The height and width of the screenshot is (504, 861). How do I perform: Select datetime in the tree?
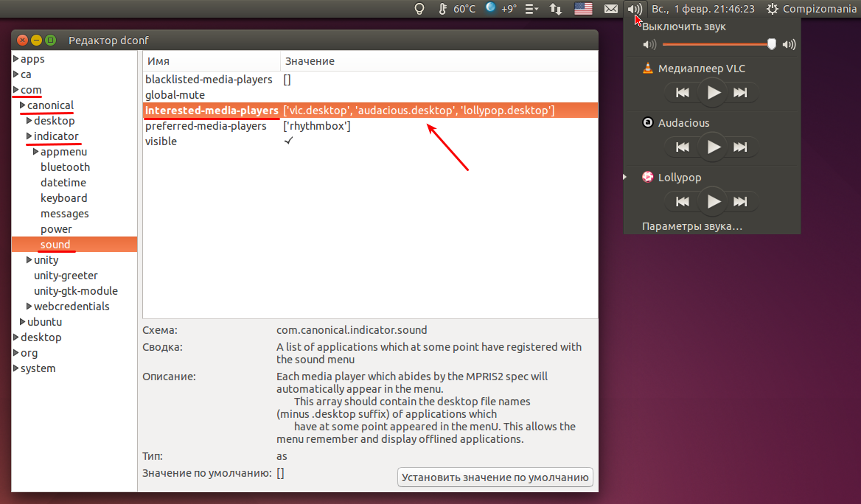[63, 182]
